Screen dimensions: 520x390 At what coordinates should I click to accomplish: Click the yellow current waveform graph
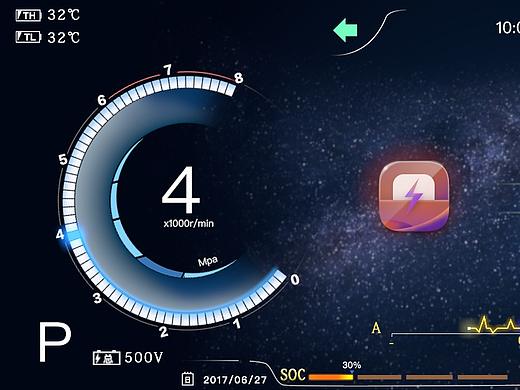point(493,325)
